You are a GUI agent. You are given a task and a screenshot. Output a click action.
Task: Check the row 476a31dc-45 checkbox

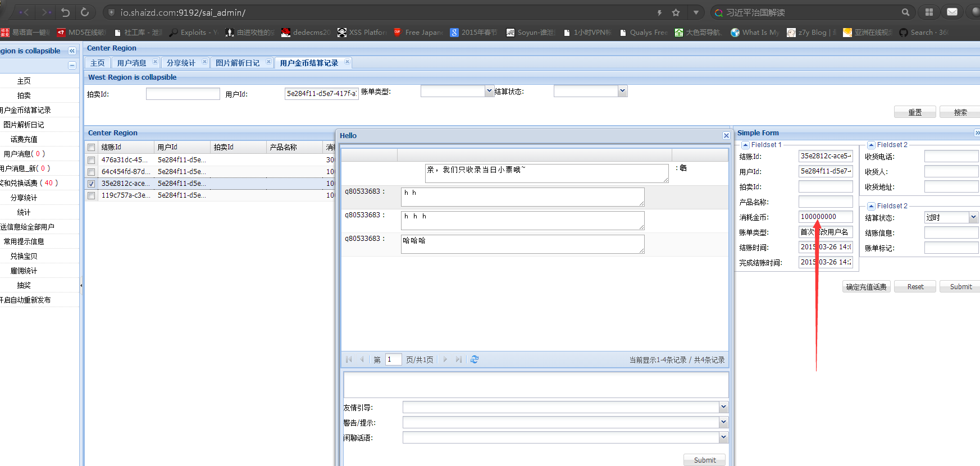[x=92, y=160]
